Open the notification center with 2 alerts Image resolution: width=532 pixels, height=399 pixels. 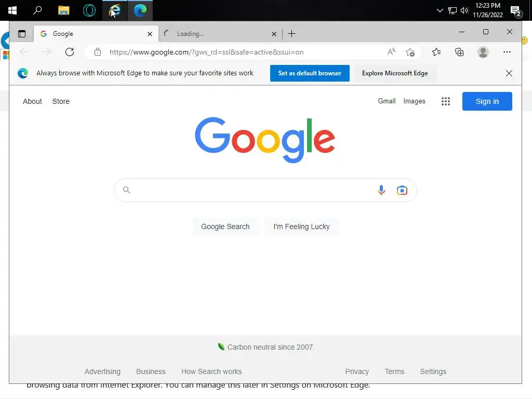pyautogui.click(x=516, y=11)
